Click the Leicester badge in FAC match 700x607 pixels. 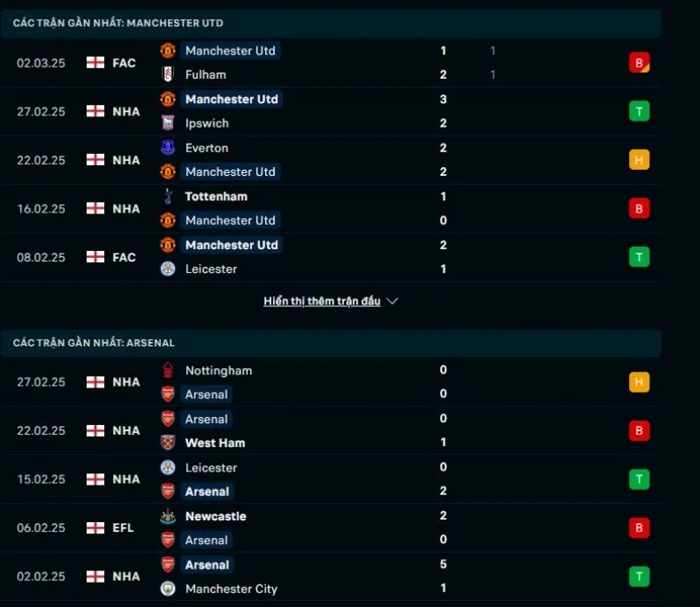pos(168,269)
